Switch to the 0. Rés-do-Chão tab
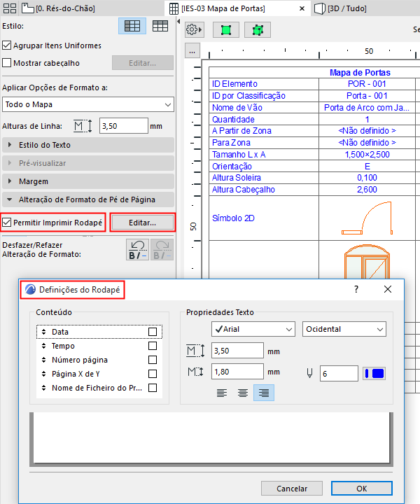Screen dimensions: 420x504 (65, 8)
